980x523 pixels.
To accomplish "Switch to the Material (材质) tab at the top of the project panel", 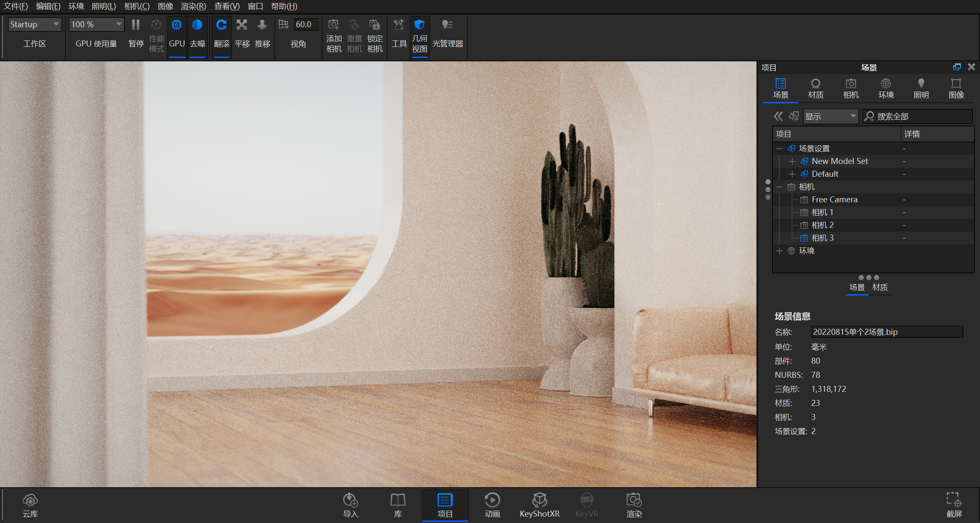I will [815, 89].
